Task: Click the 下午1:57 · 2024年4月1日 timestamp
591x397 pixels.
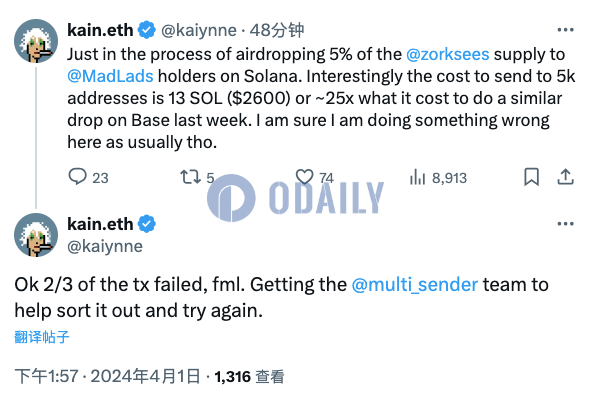Action: pyautogui.click(x=107, y=376)
